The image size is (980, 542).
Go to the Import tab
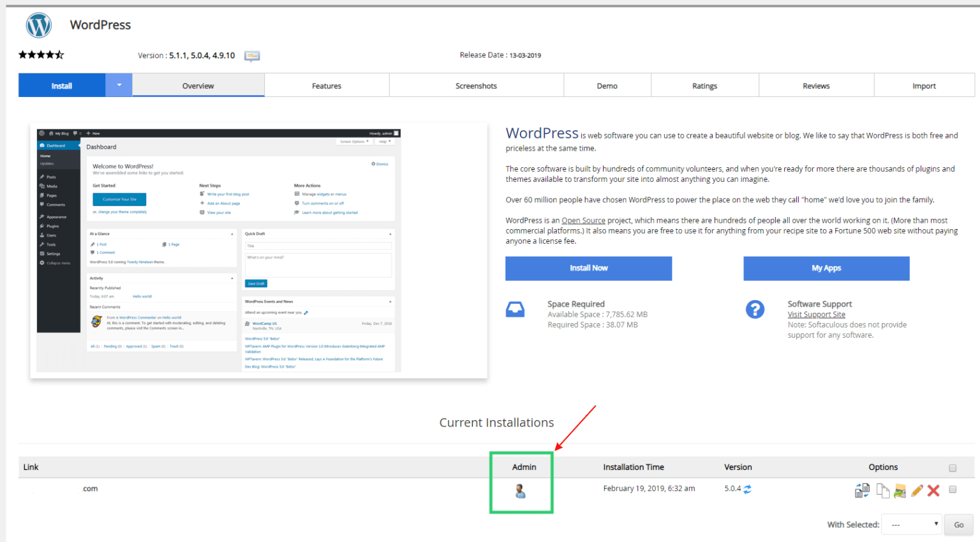point(923,86)
